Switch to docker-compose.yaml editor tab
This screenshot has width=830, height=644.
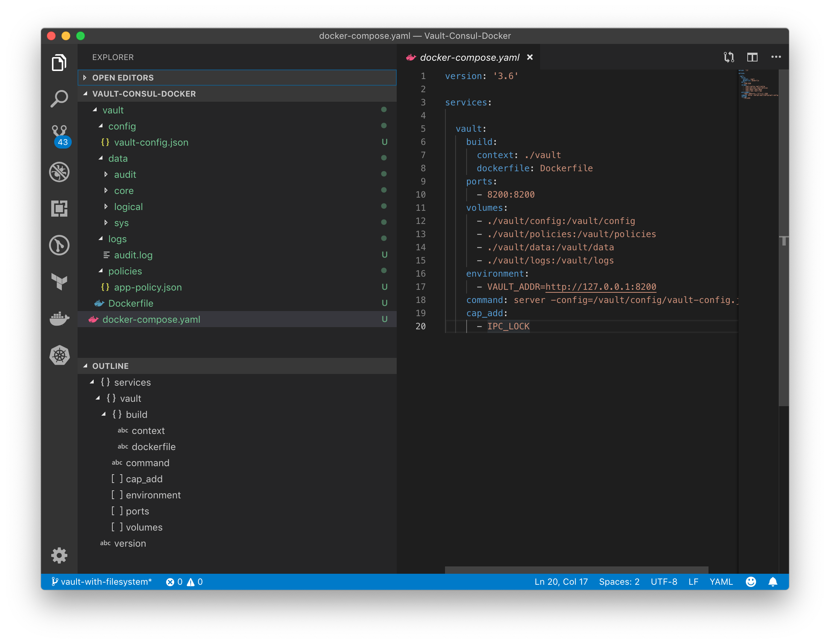469,57
